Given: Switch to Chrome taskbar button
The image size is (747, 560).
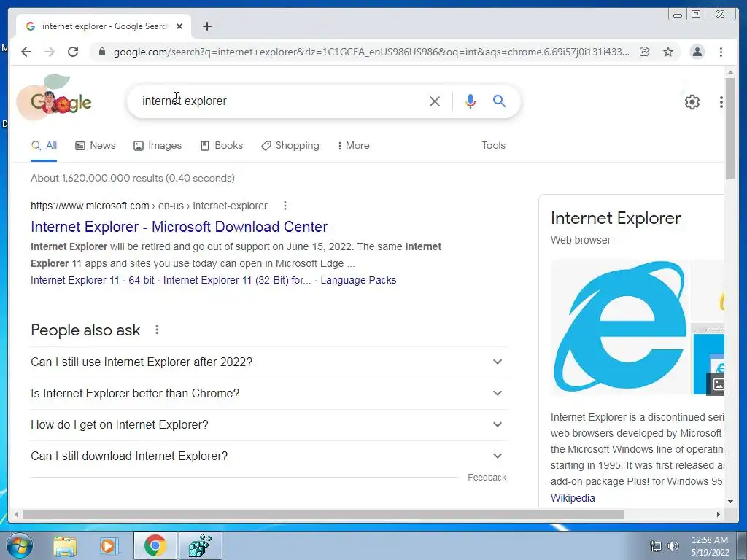Looking at the screenshot, I should (x=155, y=545).
